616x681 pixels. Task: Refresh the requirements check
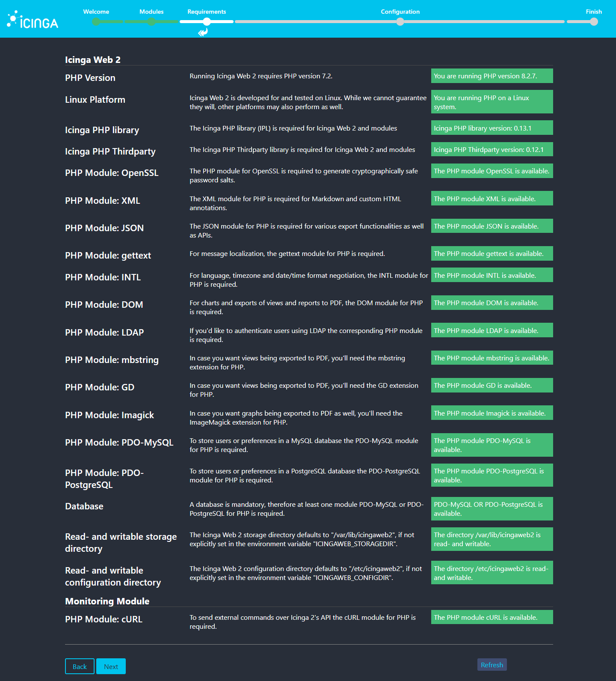click(x=492, y=664)
